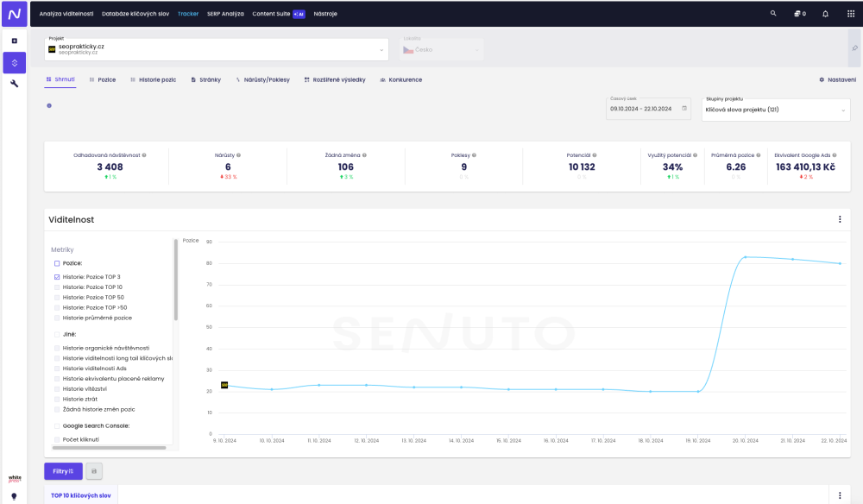
Task: Switch to the Shrnutí tab
Action: (x=60, y=79)
